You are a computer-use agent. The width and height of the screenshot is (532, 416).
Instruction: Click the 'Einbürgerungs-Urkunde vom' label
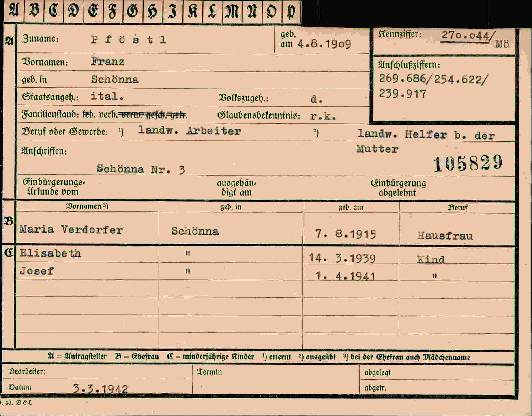[53, 187]
